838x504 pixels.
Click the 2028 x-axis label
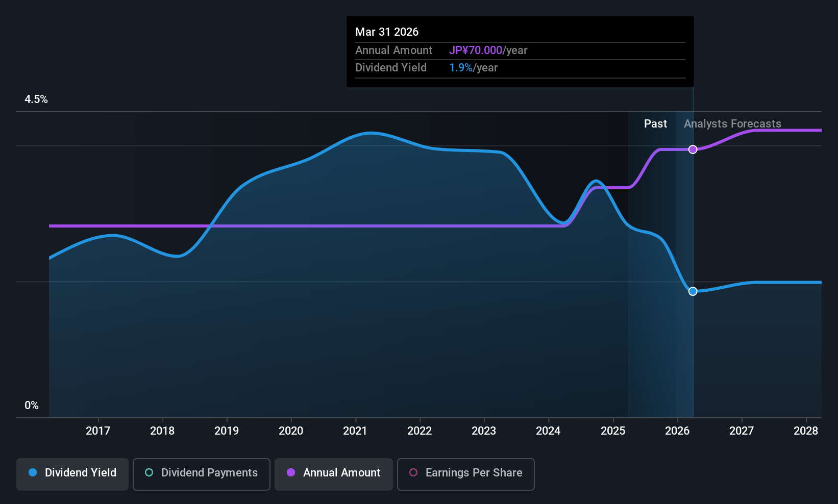(806, 431)
